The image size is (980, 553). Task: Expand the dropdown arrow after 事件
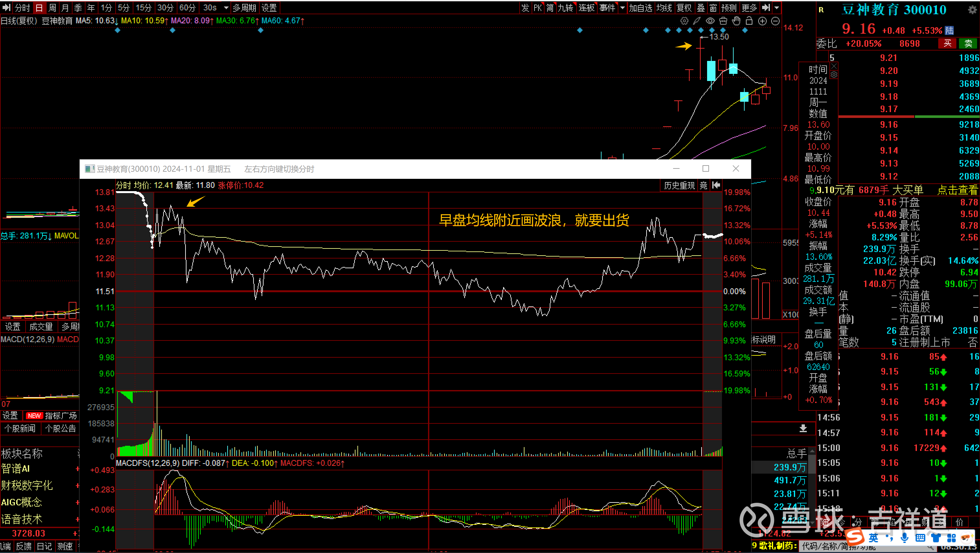[622, 7]
